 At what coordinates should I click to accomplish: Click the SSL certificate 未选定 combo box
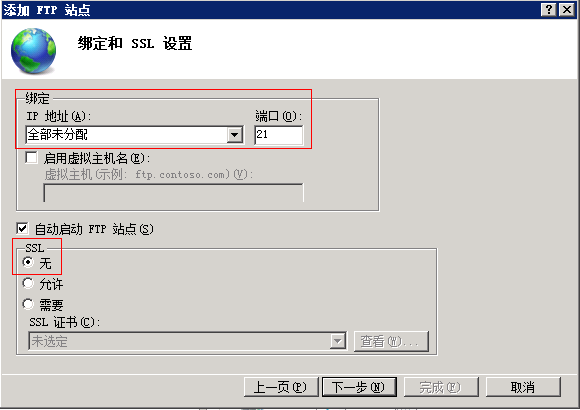[x=188, y=341]
